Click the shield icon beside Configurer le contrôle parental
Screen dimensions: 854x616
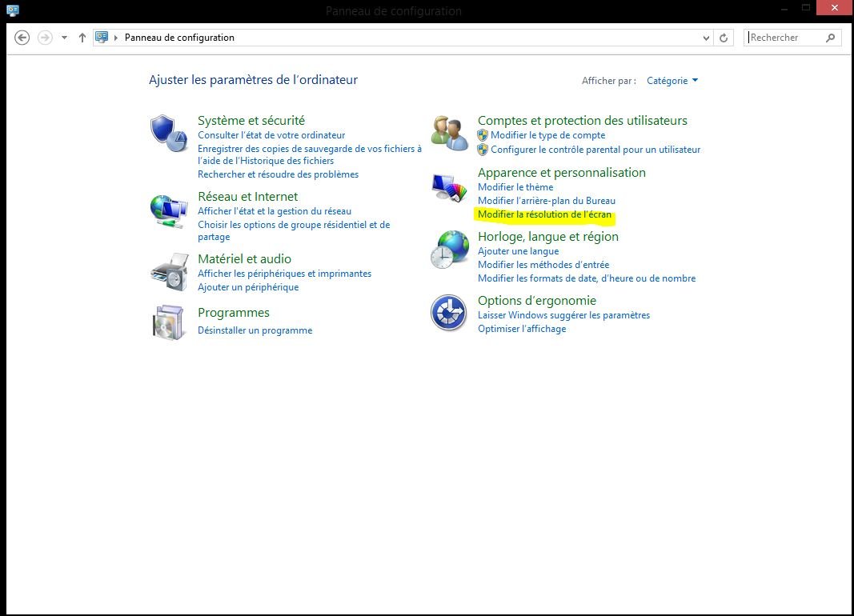(483, 149)
